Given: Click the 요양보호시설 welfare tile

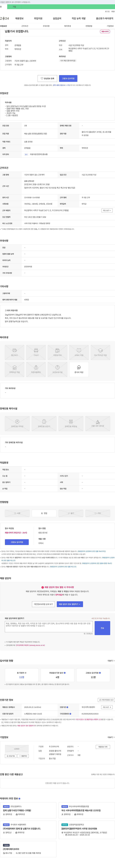Looking at the screenshot, I should click(x=57, y=369).
